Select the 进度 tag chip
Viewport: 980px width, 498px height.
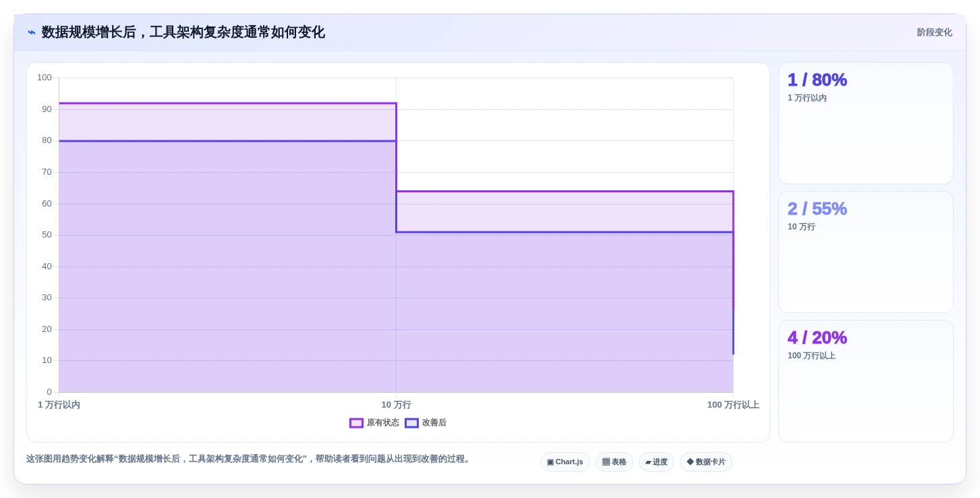point(656,462)
